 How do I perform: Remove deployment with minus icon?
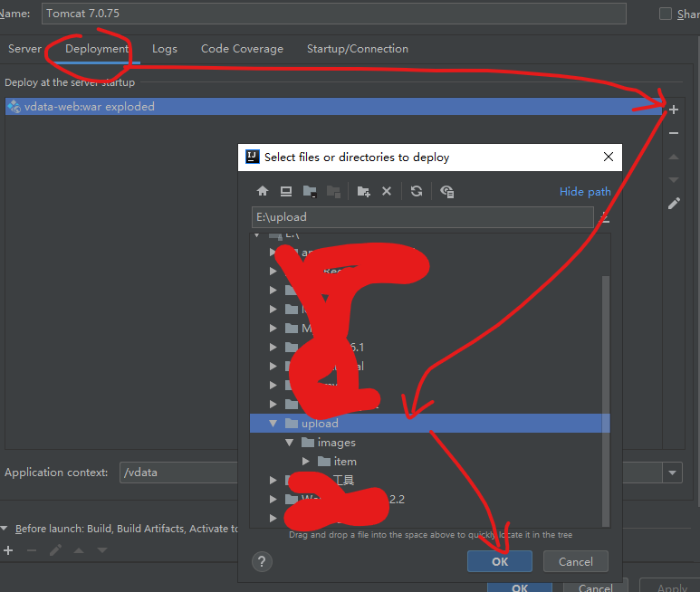[x=674, y=133]
